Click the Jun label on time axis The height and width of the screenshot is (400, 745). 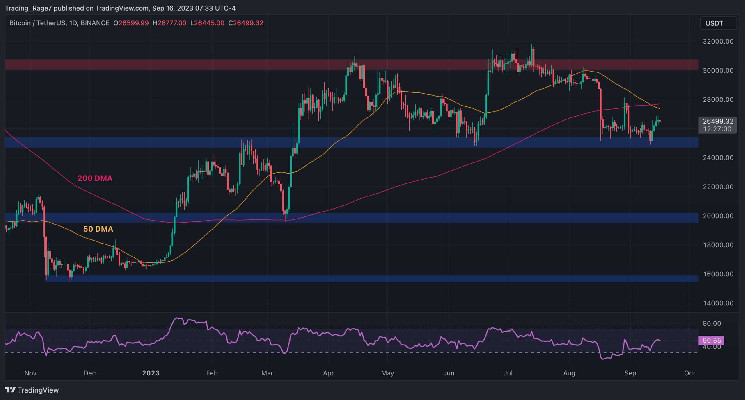click(x=449, y=373)
